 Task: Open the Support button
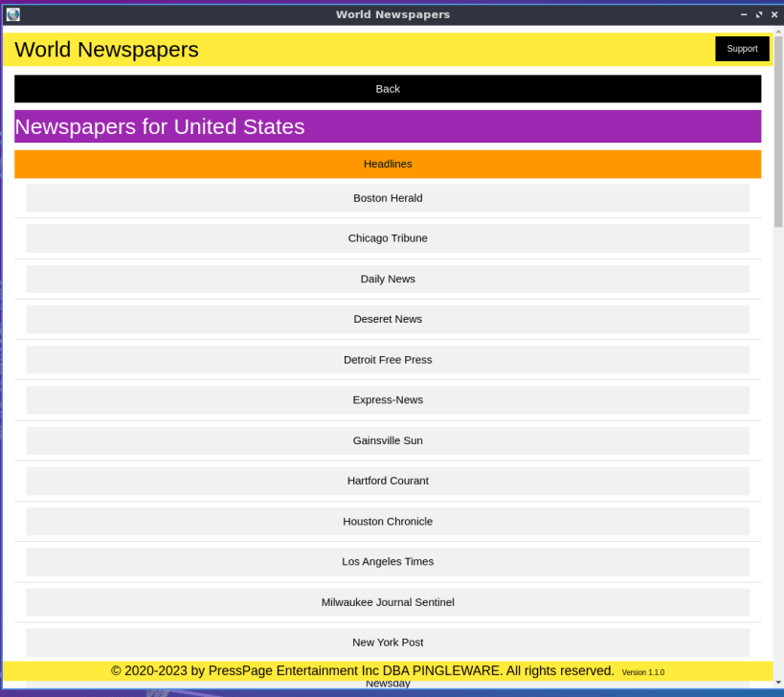(x=742, y=49)
